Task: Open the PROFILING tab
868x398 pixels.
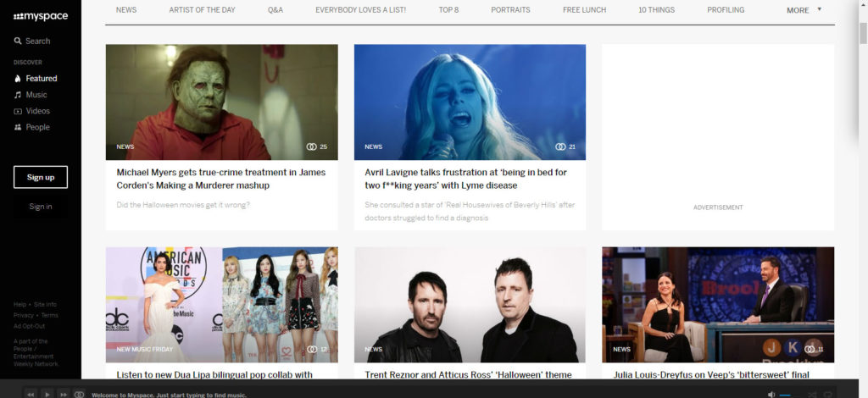Action: coord(726,10)
